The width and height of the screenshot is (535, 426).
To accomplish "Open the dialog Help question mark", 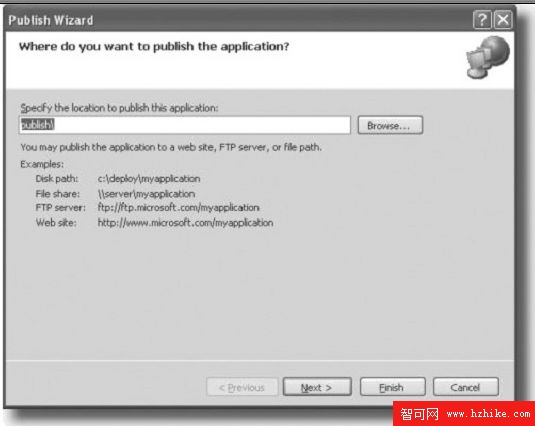I will [482, 20].
